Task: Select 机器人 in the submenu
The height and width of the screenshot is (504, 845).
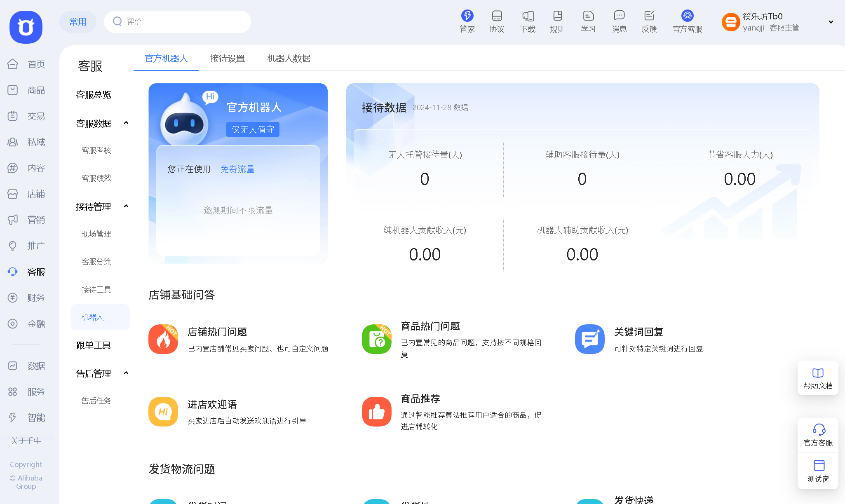Action: [x=100, y=317]
